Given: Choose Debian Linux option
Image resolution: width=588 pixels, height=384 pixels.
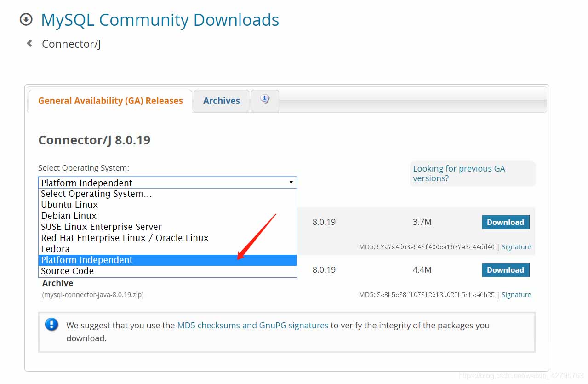Looking at the screenshot, I should pos(69,216).
